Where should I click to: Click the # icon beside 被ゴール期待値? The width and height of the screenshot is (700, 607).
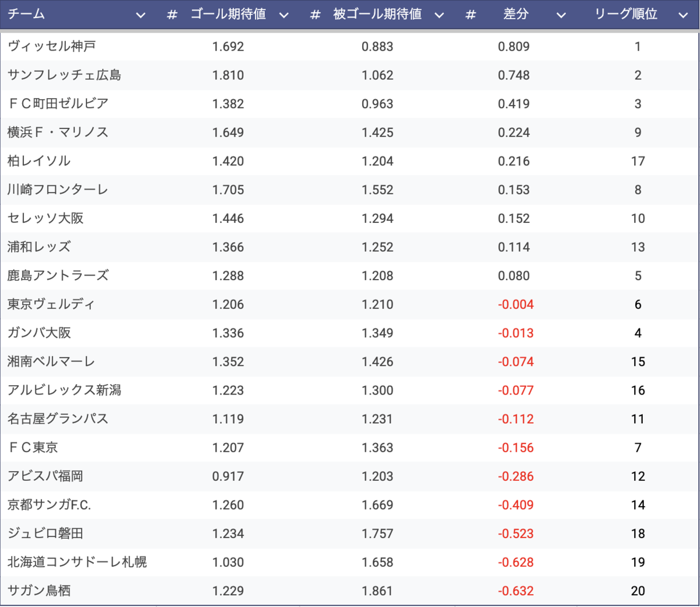coord(315,15)
